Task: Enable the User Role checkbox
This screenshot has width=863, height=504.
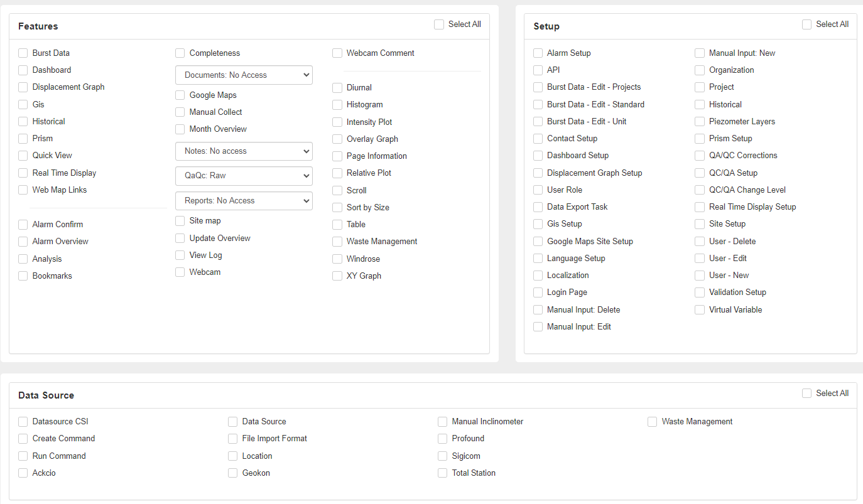Action: coord(538,190)
